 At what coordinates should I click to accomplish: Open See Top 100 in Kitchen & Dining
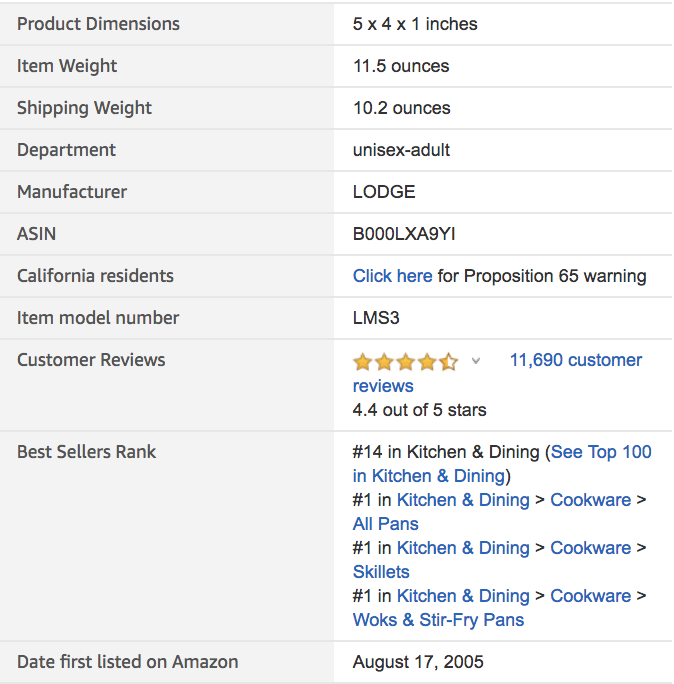(x=600, y=452)
